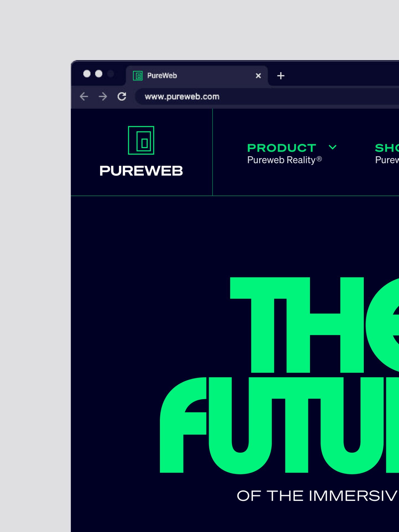Click the OF THE IMMERSIV tagline text
The image size is (399, 532).
(318, 496)
